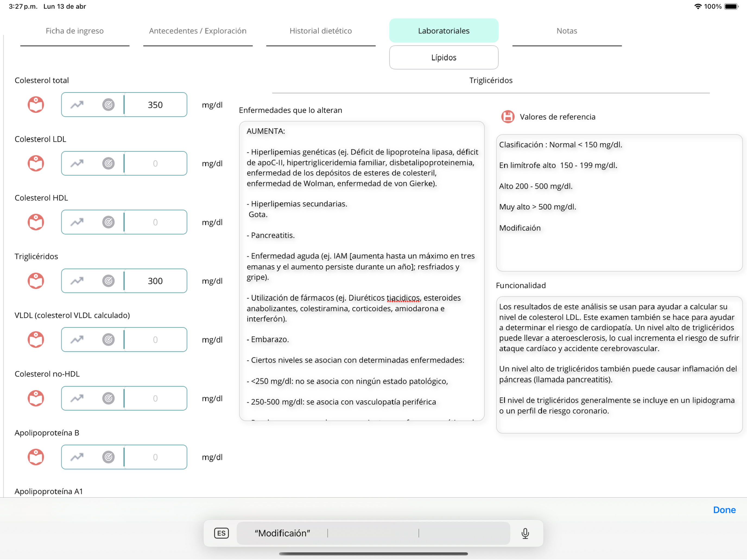The width and height of the screenshot is (747, 560).
Task: Save reference values with the red disk icon
Action: coord(508,117)
